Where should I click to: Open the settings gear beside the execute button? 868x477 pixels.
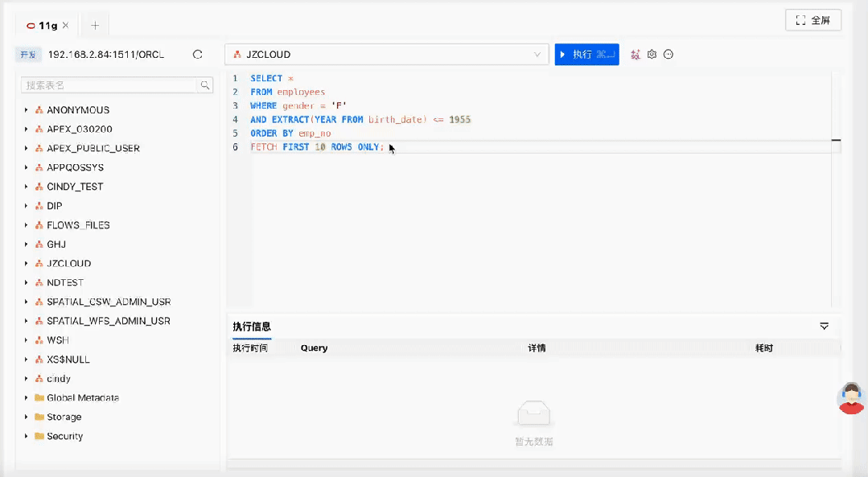click(652, 54)
